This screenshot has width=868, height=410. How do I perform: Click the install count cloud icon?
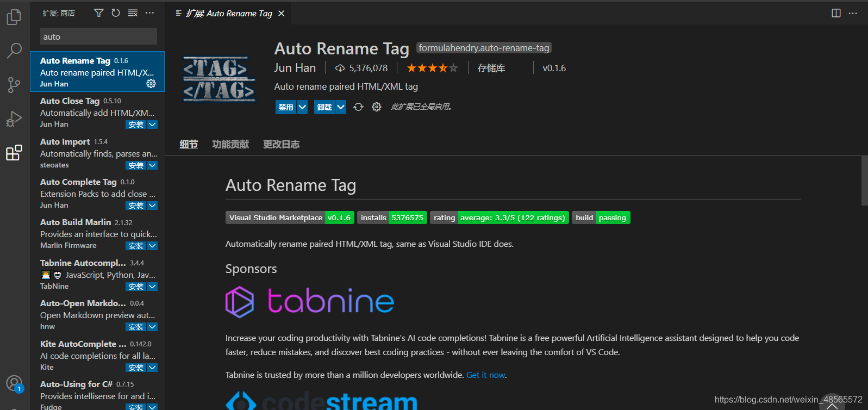[340, 68]
